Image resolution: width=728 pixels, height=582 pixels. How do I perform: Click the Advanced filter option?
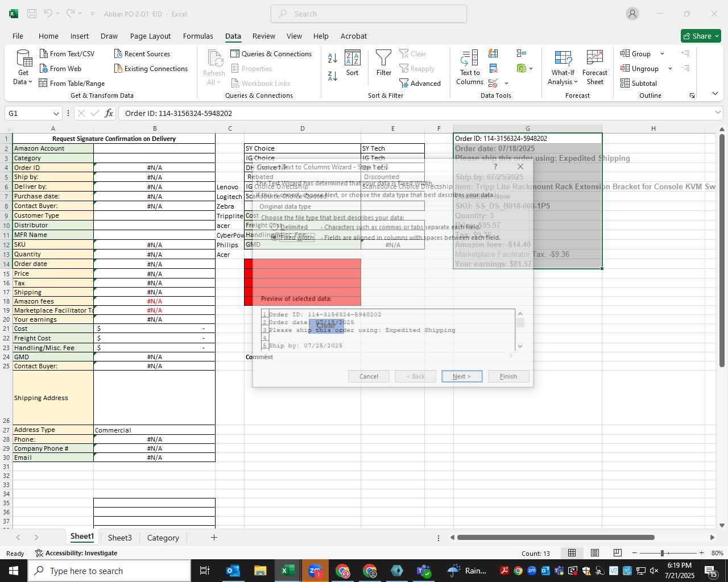coord(420,83)
